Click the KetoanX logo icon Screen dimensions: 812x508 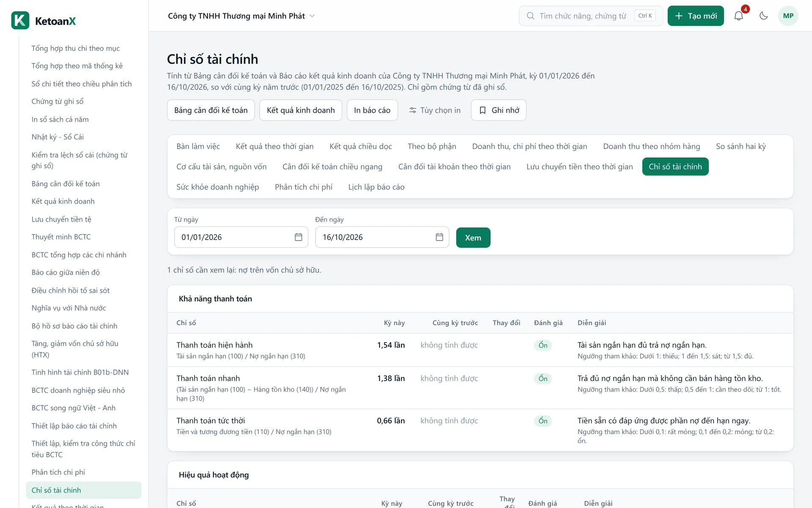20,20
